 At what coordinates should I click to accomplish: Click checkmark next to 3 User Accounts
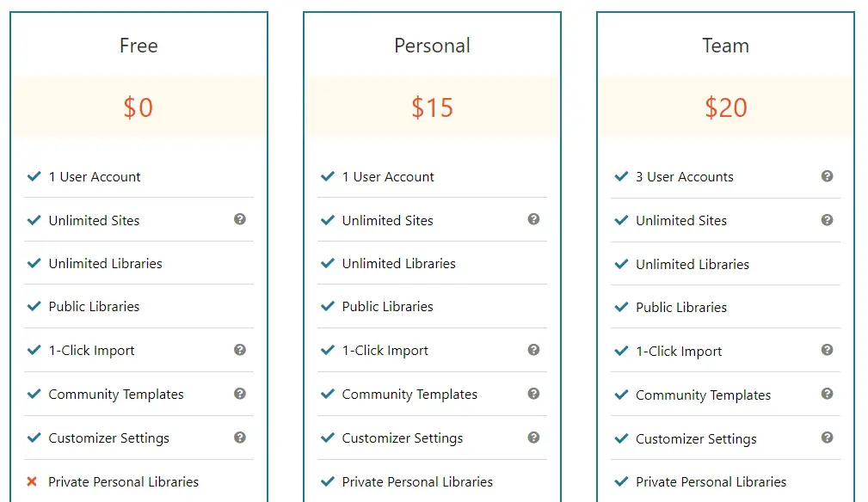[621, 176]
